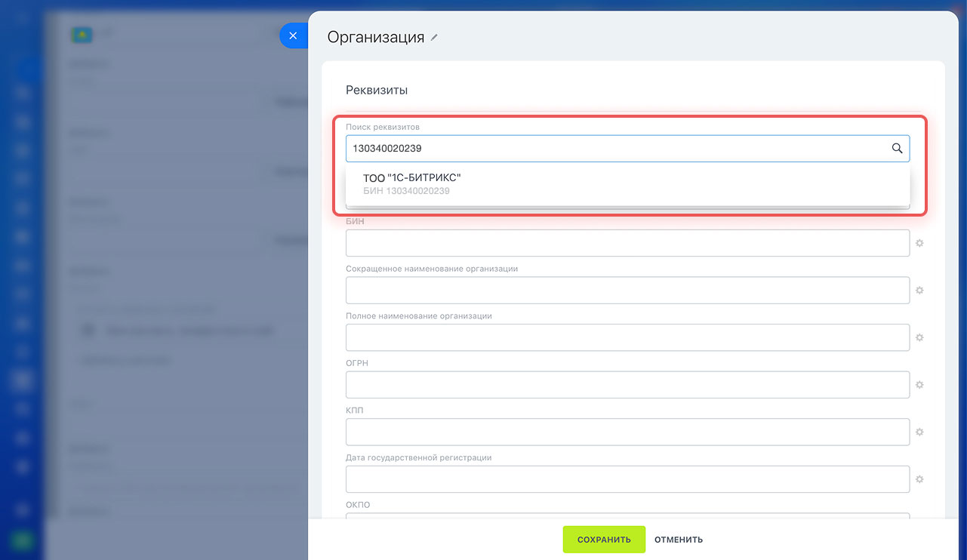Click the magnifier icon in requisites search

tap(897, 149)
